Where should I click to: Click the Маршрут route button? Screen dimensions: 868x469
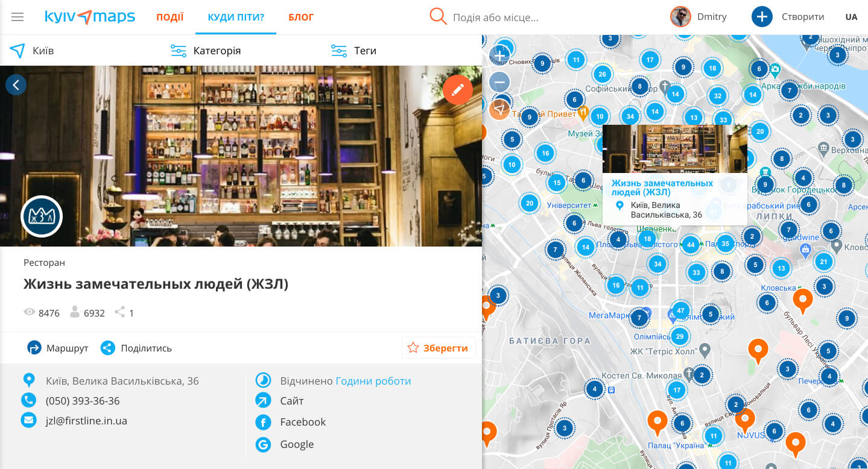pyautogui.click(x=58, y=348)
